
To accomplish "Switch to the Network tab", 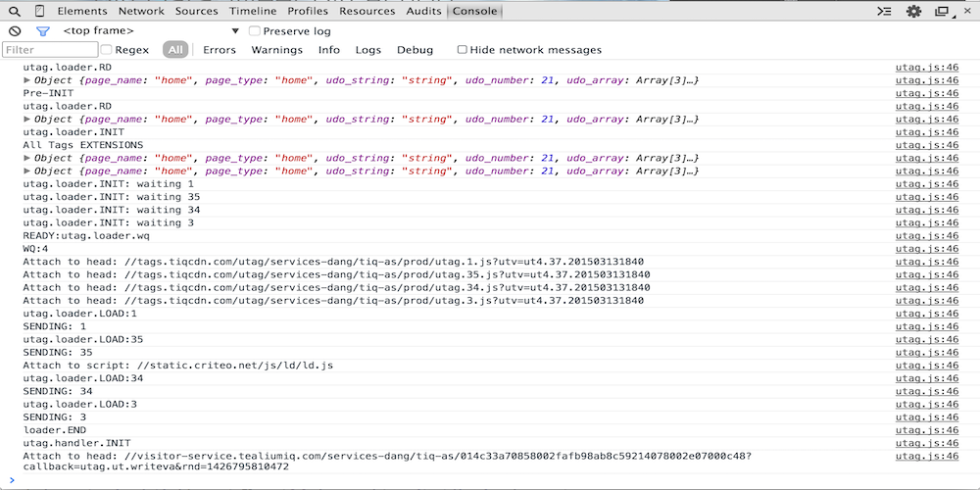I will click(x=141, y=11).
